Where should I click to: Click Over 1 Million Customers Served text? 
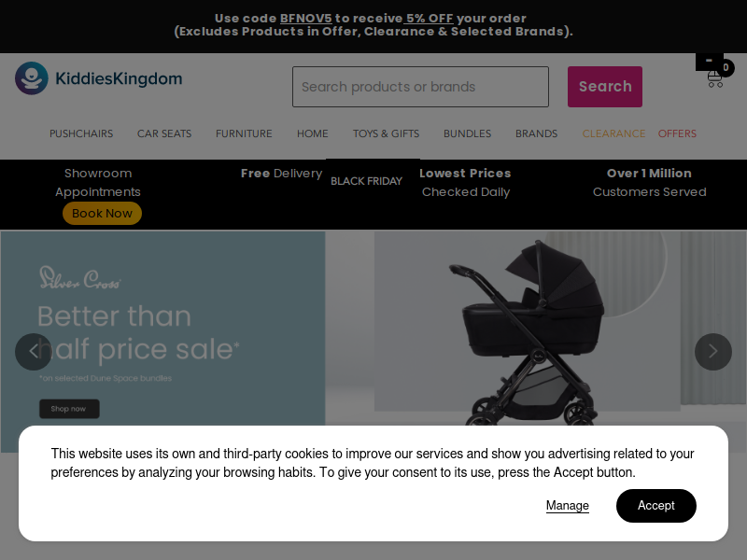[649, 182]
